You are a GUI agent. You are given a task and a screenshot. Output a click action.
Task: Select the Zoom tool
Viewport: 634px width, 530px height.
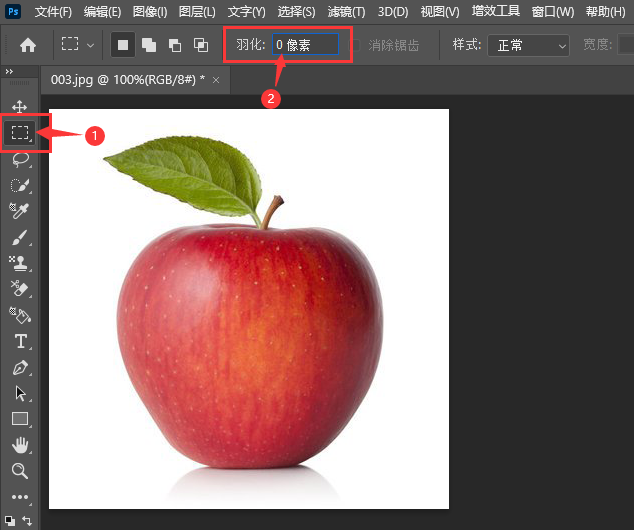click(19, 470)
